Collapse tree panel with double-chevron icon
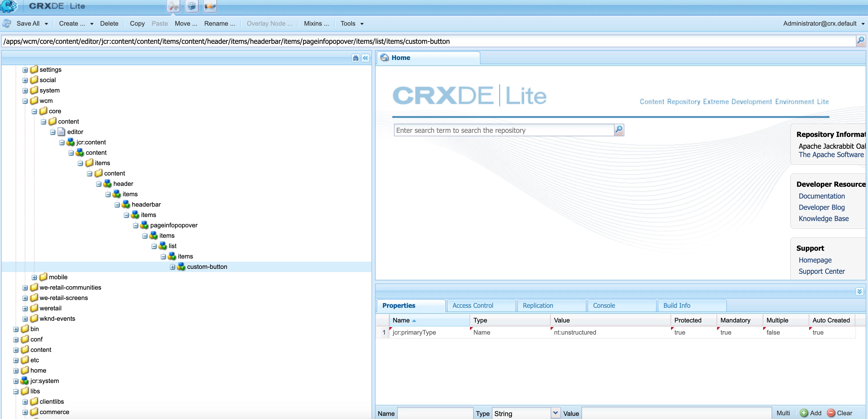Viewport: 868px width, 419px height. tap(365, 58)
